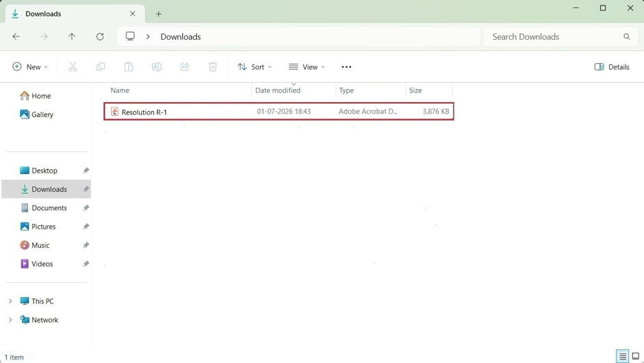Click the date 01-07-2026 18:43 cell
This screenshot has height=363, width=644.
point(284,111)
